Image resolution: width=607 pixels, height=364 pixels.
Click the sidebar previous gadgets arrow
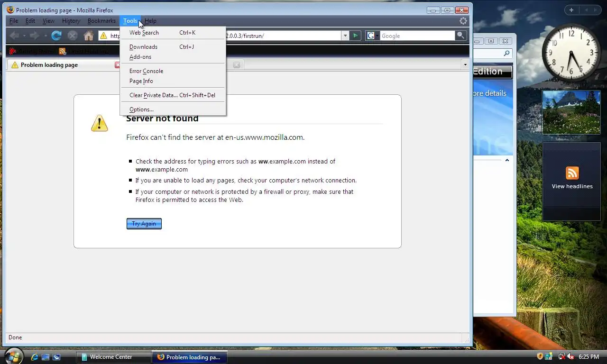[x=586, y=10]
